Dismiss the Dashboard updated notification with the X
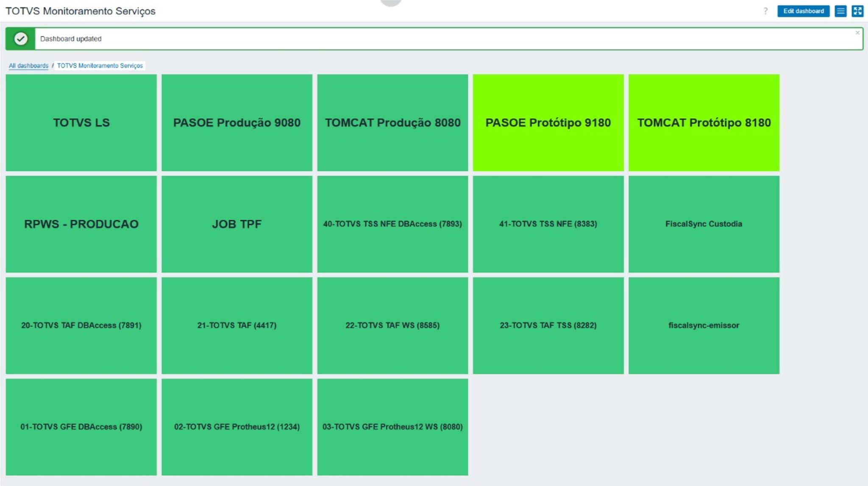The image size is (868, 486). [858, 32]
